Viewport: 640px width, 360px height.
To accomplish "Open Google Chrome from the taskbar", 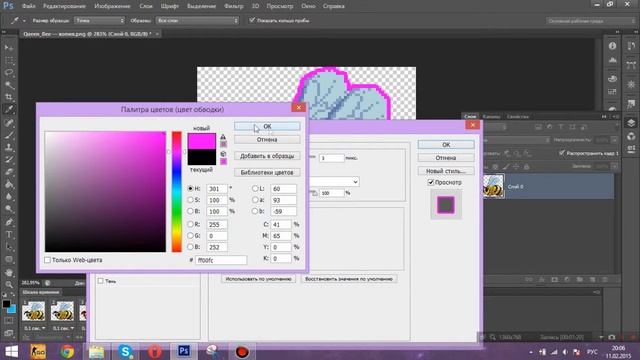I will [67, 351].
